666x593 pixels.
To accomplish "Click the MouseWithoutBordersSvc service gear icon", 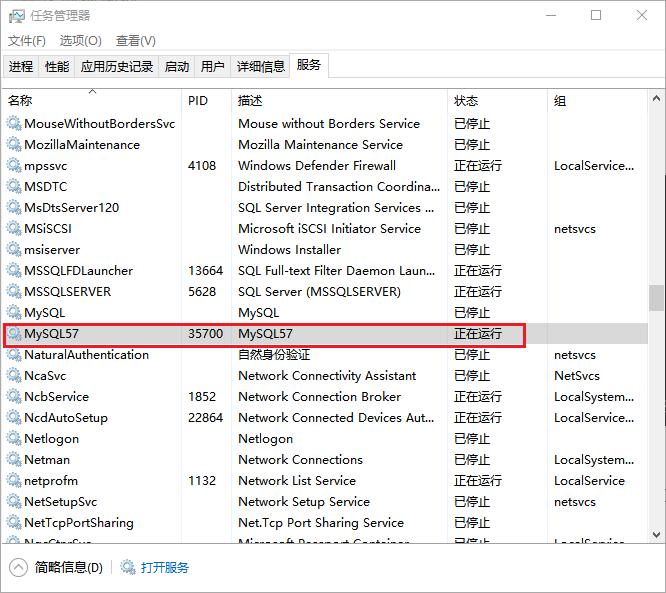I will (14, 124).
